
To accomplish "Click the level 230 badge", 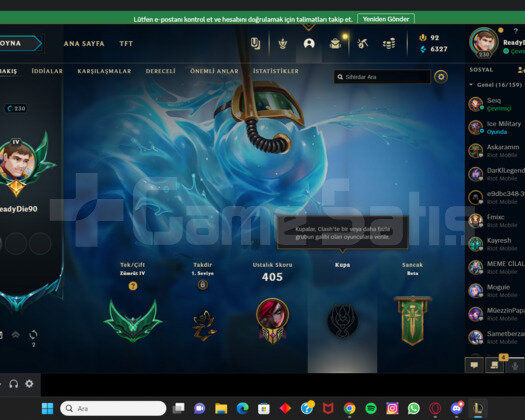I will [x=16, y=108].
